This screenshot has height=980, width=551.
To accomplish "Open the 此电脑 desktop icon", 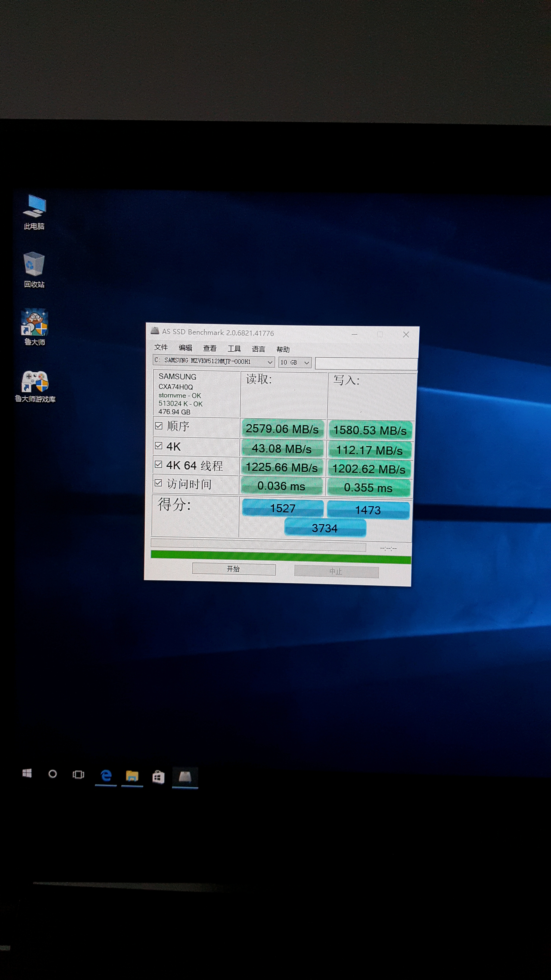I will coord(34,207).
